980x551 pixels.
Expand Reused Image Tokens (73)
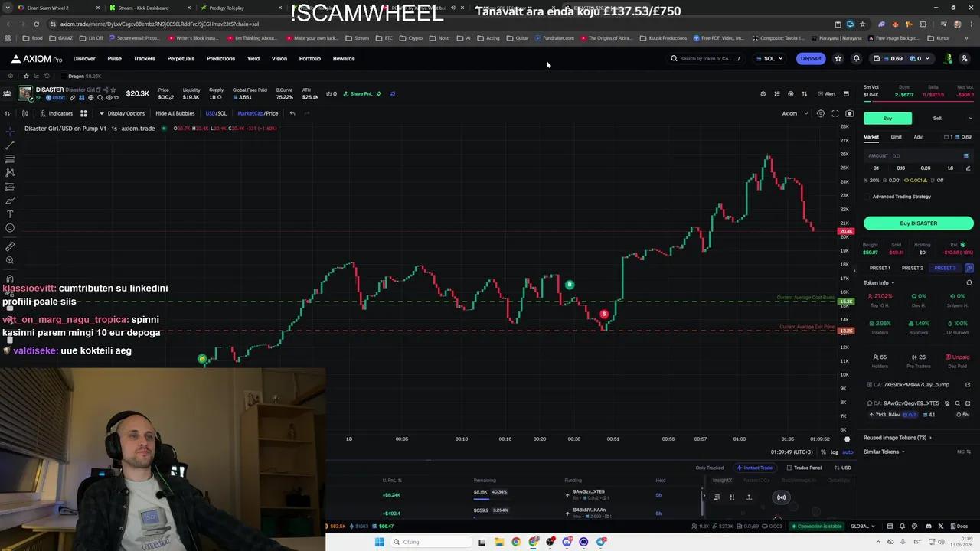coord(897,438)
